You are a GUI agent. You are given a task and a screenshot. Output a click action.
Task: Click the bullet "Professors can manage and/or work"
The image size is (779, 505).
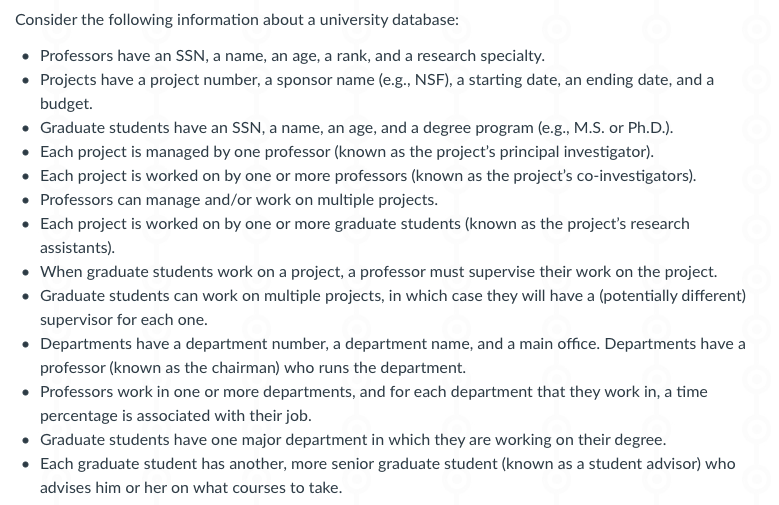[238, 200]
